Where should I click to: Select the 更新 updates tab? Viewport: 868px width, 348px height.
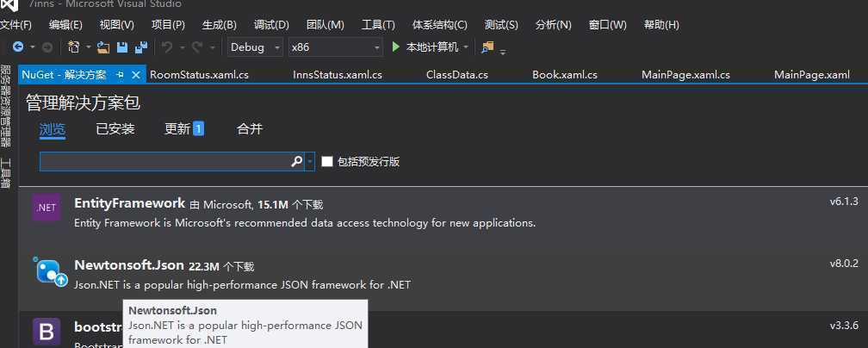(177, 129)
